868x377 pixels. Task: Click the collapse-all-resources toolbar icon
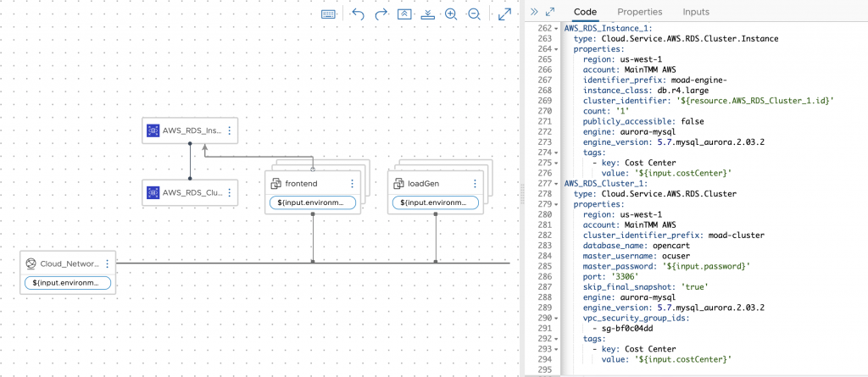pyautogui.click(x=404, y=14)
